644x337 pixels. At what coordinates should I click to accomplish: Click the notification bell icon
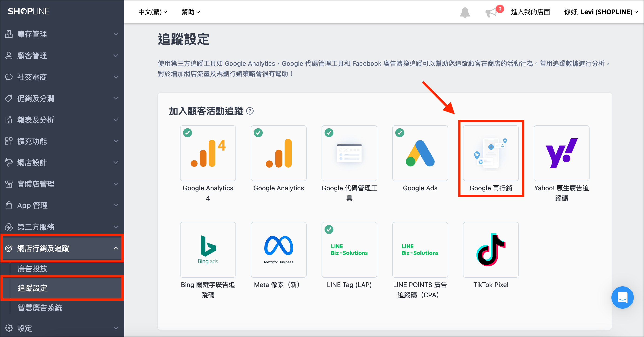tap(465, 12)
